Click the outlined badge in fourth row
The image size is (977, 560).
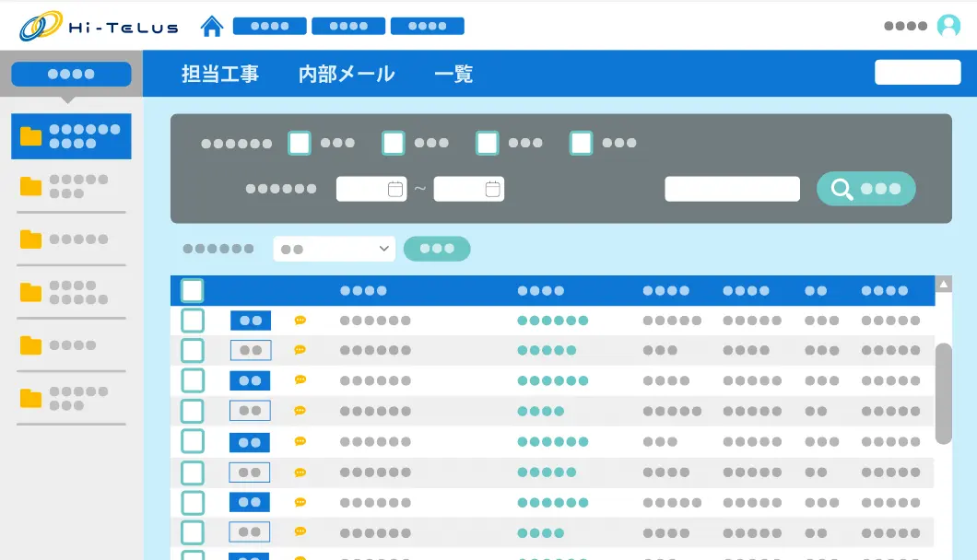click(x=250, y=411)
